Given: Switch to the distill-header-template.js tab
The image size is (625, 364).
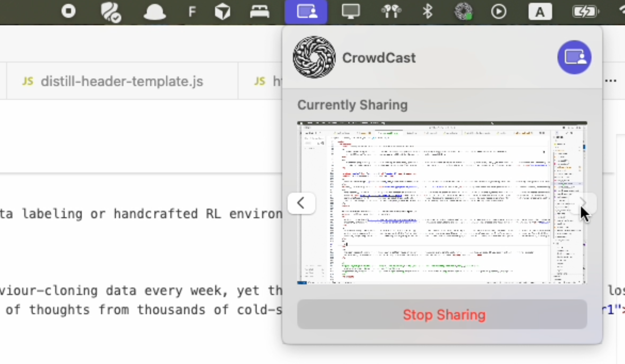Looking at the screenshot, I should [x=122, y=81].
